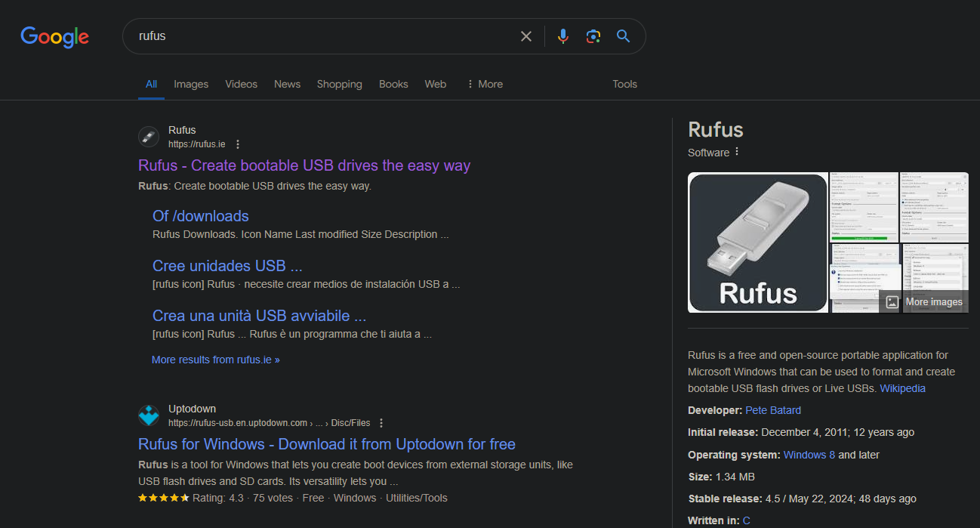The image size is (980, 528).
Task: Open options menu for rufus.ie result
Action: point(238,144)
